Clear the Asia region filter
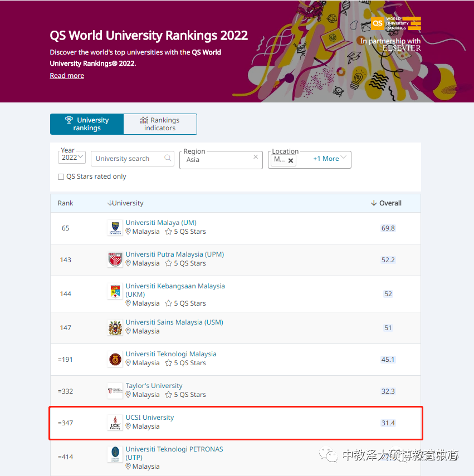The image size is (474, 476). click(256, 156)
